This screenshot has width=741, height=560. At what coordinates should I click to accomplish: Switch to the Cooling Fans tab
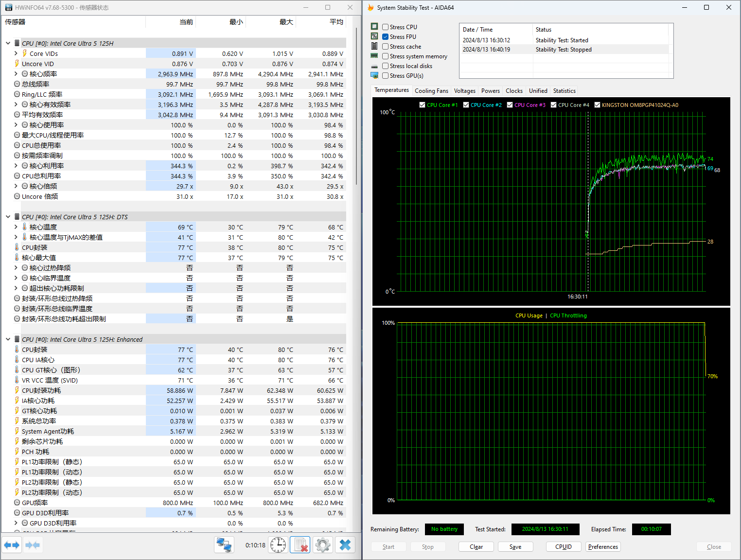click(431, 91)
